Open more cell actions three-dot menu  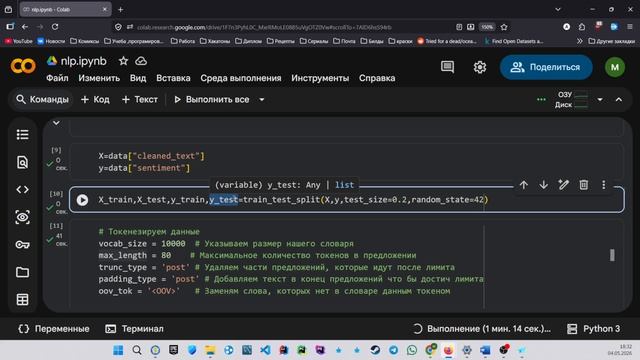[x=604, y=185]
